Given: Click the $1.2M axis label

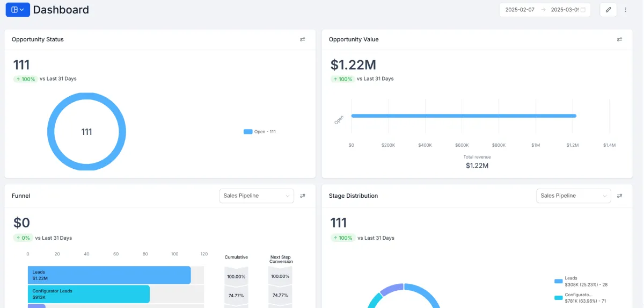Looking at the screenshot, I should pyautogui.click(x=573, y=145).
